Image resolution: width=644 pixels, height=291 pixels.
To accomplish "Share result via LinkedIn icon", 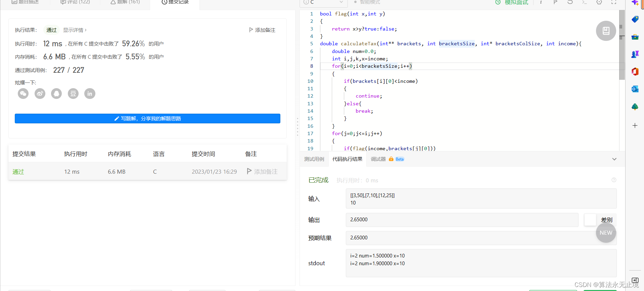I will pyautogui.click(x=90, y=94).
